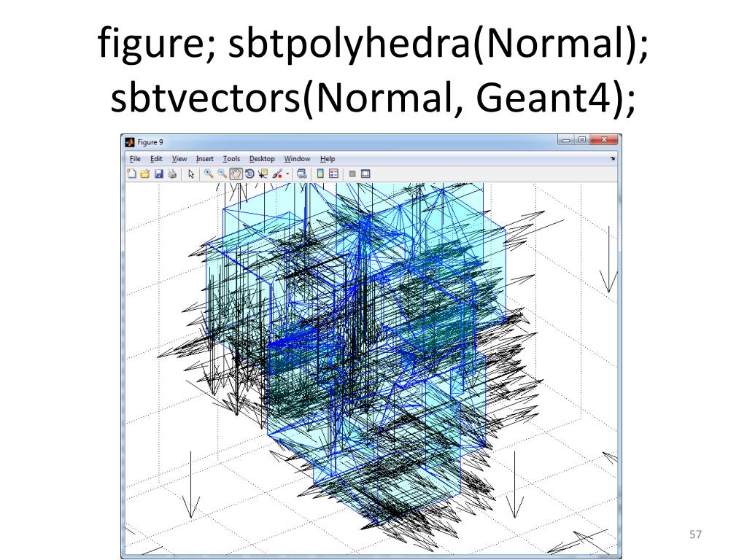This screenshot has width=747, height=560.
Task: Click the Hide Plot Tools icon
Action: click(352, 174)
